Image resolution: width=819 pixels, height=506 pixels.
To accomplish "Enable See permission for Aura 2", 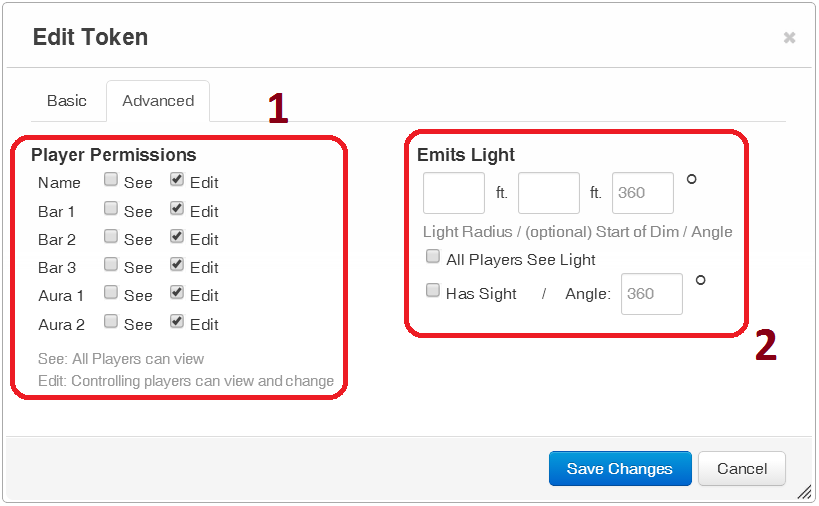I will click(x=111, y=322).
